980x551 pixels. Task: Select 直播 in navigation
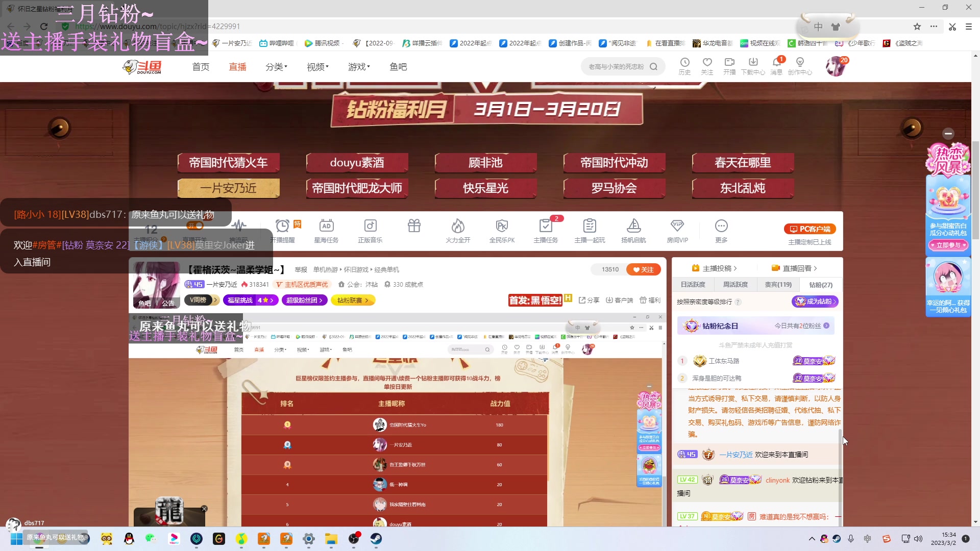tap(238, 67)
